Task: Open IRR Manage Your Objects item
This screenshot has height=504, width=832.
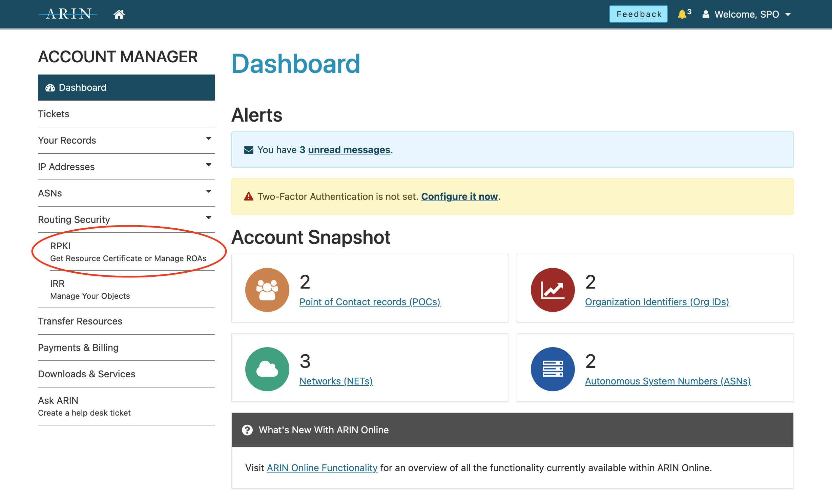Action: coord(132,289)
